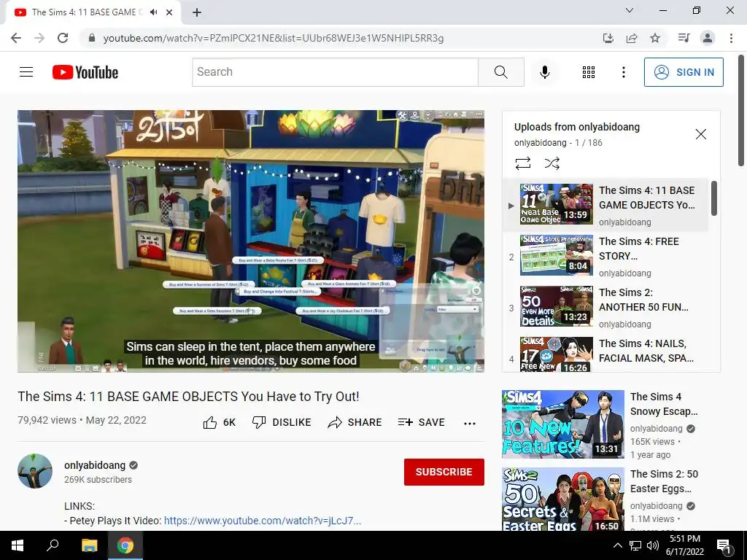Go to YouTube home via logo

point(85,72)
